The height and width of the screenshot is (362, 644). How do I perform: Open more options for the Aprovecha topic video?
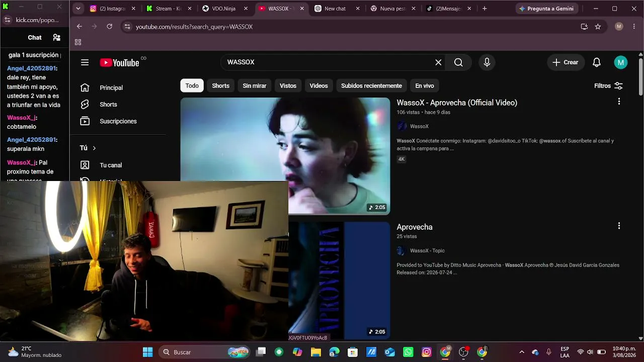[x=619, y=226]
